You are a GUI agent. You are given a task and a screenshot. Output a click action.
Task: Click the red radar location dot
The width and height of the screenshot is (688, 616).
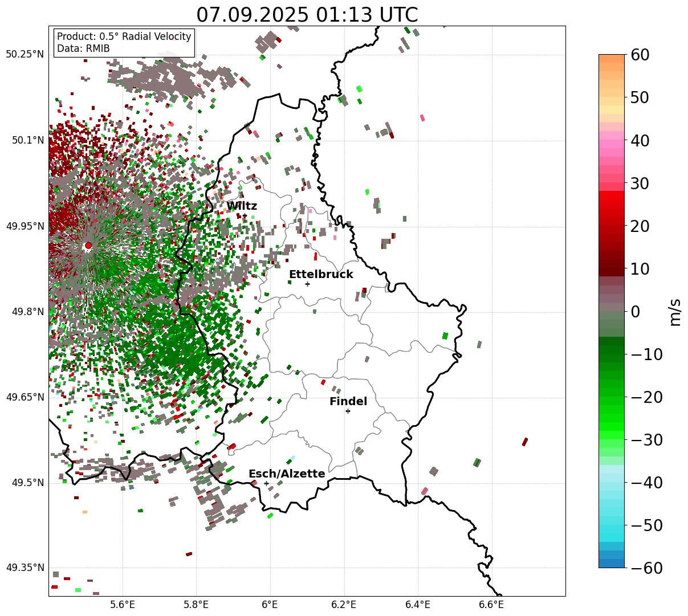tap(88, 246)
